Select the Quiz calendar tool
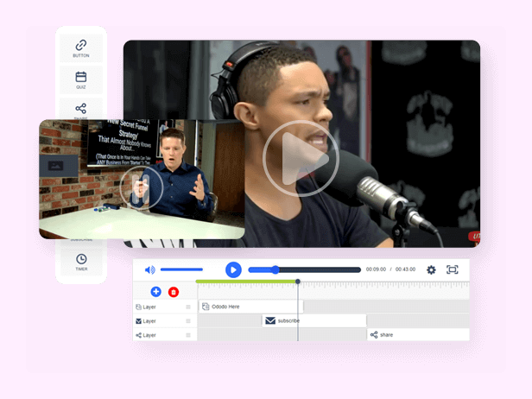 81,80
